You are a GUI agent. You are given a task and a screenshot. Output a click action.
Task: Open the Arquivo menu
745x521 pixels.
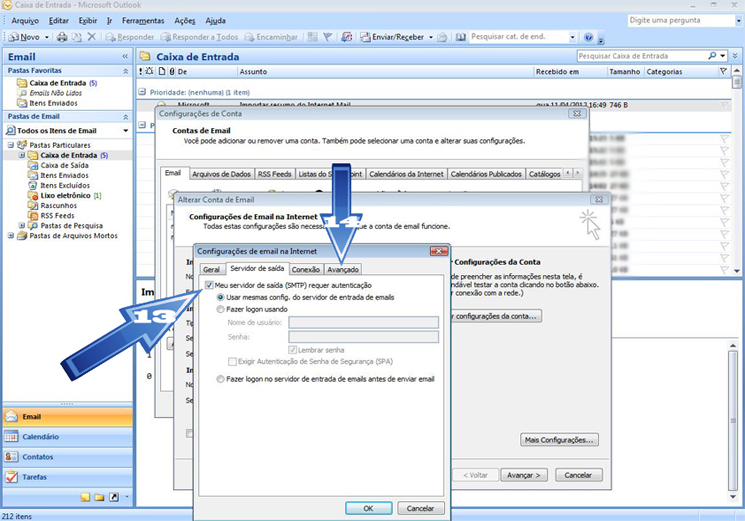coord(25,20)
